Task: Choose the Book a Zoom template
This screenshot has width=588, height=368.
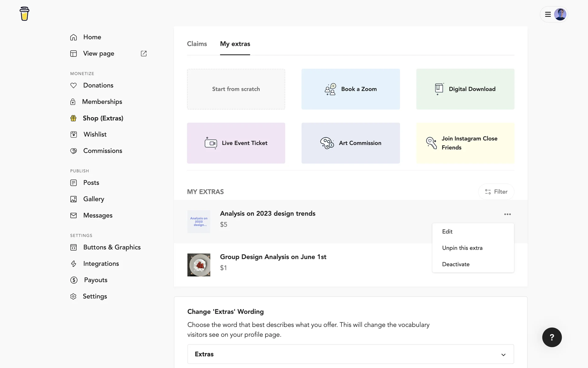Action: point(350,89)
